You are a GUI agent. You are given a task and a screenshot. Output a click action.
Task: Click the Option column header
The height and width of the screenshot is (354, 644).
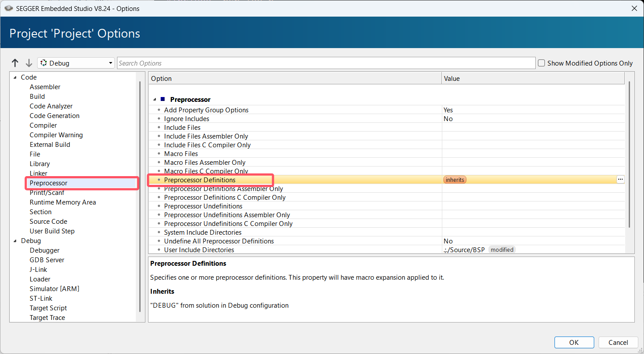295,79
